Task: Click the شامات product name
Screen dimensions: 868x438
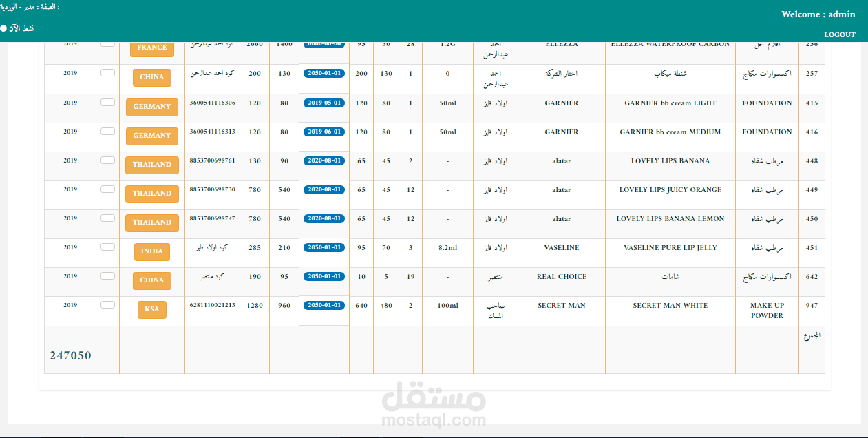Action: coord(670,277)
